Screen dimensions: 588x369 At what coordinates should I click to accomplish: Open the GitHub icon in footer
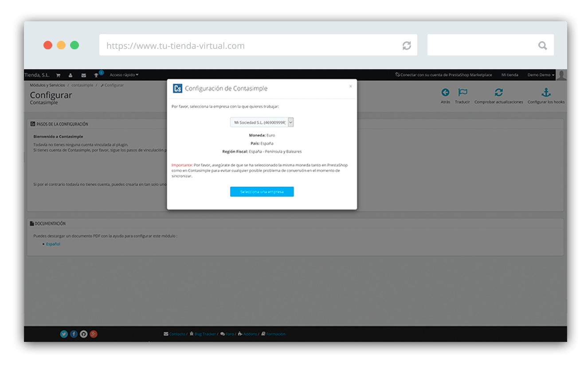(x=84, y=334)
